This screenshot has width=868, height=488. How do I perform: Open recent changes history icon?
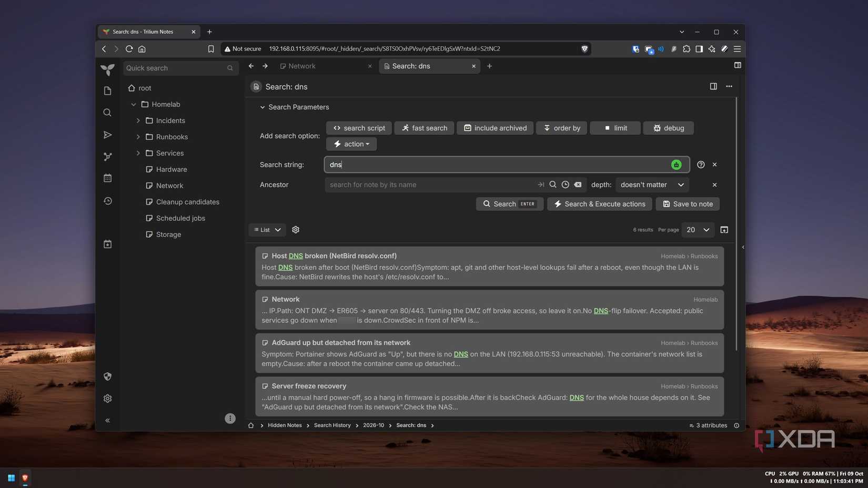click(107, 201)
